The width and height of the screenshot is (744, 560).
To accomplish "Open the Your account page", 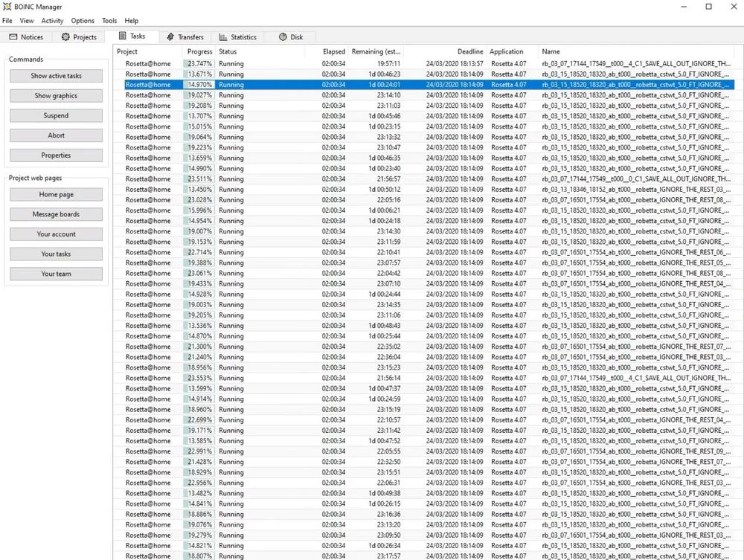I will tap(56, 234).
